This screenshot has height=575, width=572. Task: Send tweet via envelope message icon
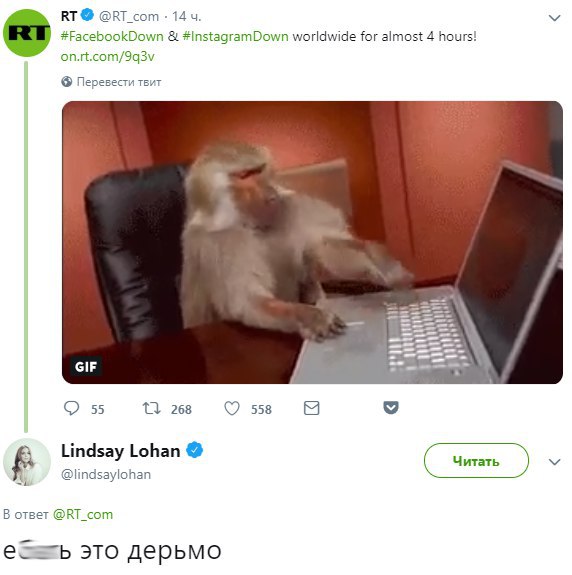312,408
